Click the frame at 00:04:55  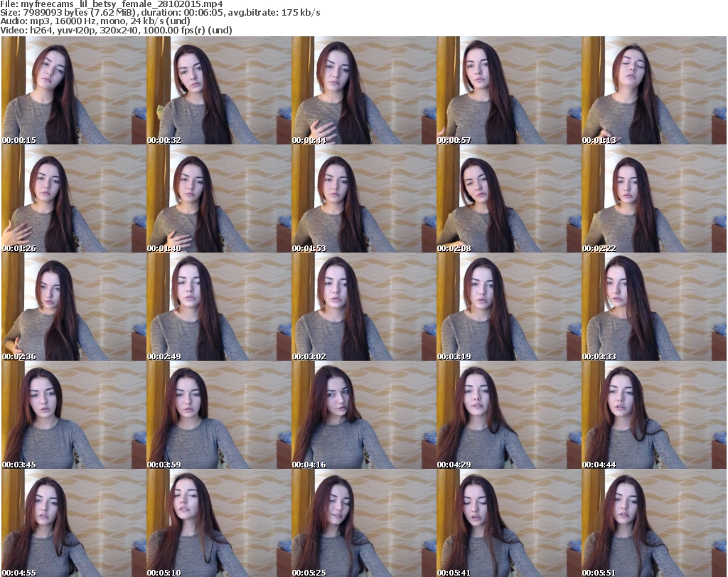pyautogui.click(x=74, y=523)
